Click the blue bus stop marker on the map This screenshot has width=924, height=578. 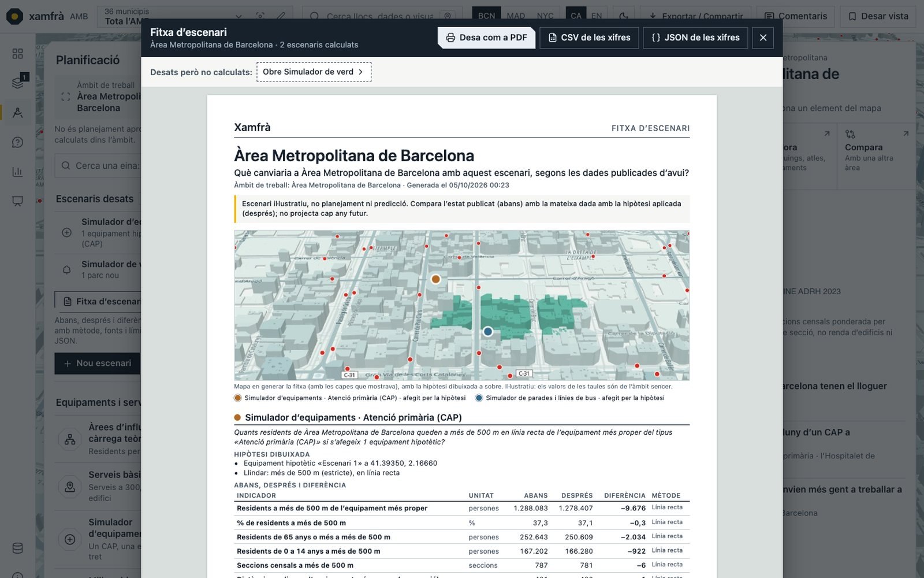488,331
